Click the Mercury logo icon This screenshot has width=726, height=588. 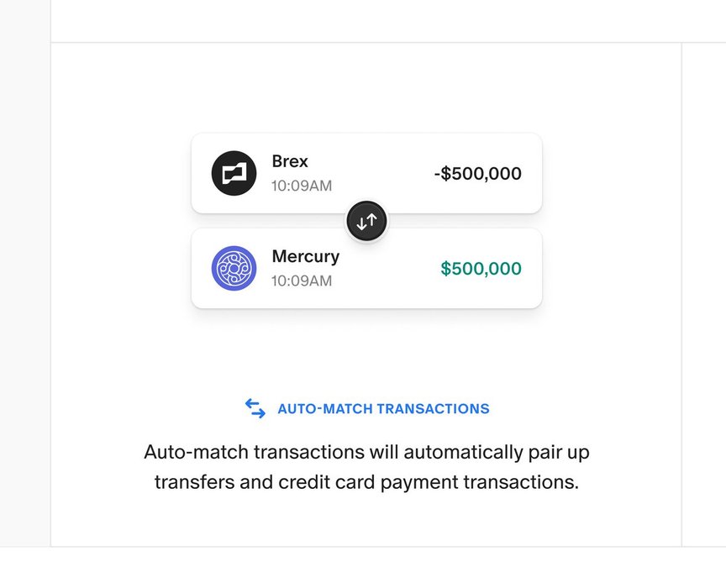234,269
